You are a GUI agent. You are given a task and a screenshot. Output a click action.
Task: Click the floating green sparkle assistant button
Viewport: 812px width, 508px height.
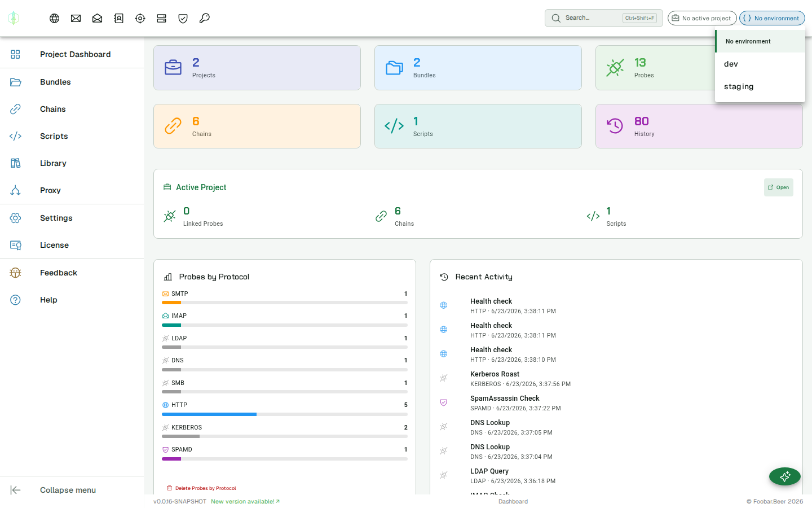pyautogui.click(x=785, y=476)
